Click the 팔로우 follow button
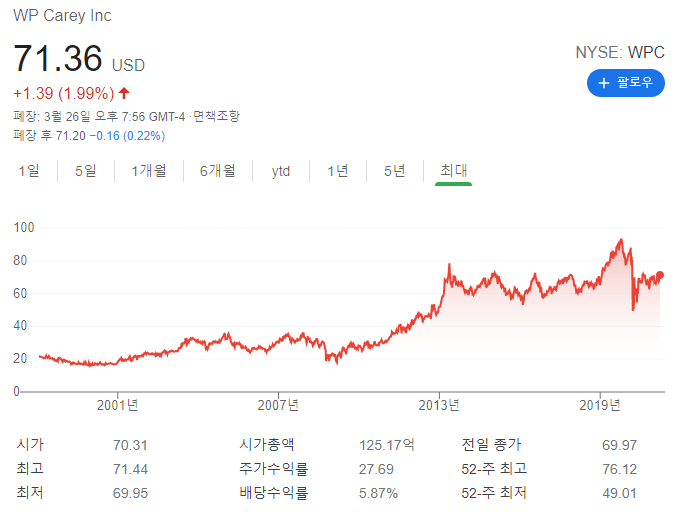Screen dimensions: 681x516 (x=625, y=83)
